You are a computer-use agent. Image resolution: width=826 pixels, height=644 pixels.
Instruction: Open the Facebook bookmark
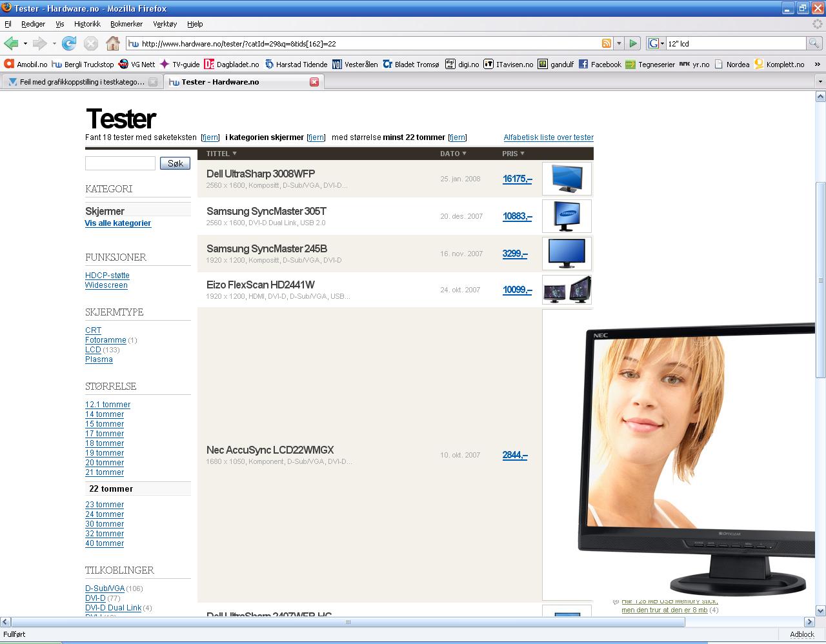pos(599,64)
